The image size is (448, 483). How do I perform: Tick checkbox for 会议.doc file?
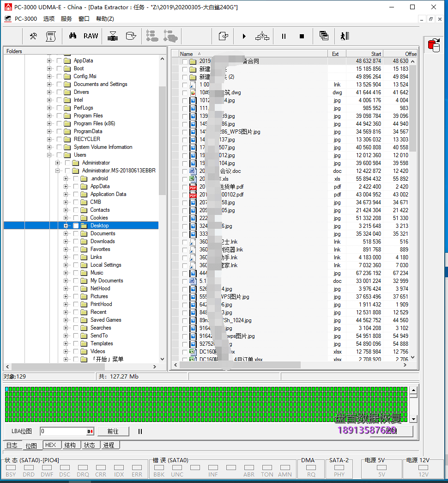(x=185, y=171)
